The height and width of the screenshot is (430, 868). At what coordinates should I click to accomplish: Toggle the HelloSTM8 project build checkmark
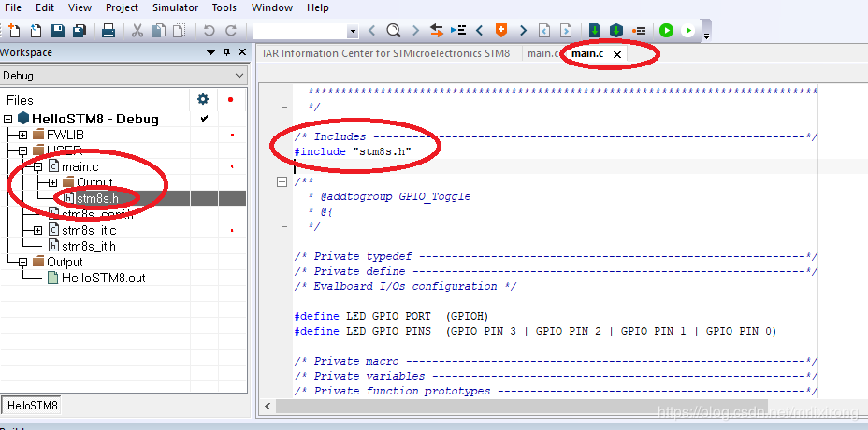204,119
